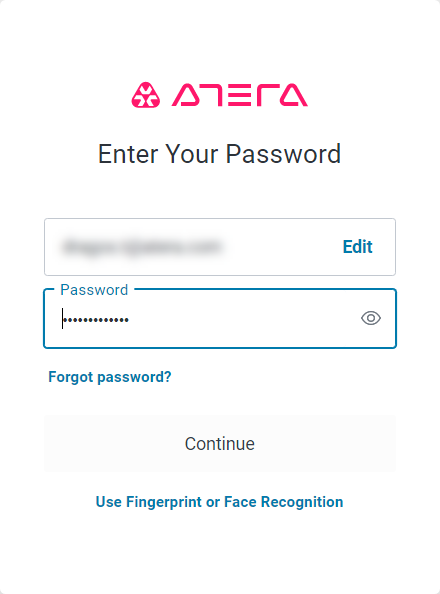440x594 pixels.
Task: Click the floating Password field label
Action: [x=94, y=290]
